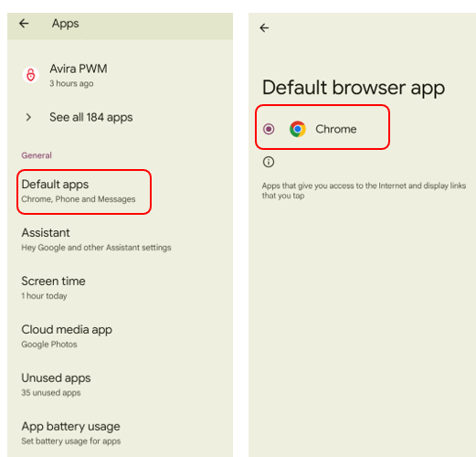The width and height of the screenshot is (476, 457).
Task: Tap 'Hey Google and other Assistant settings' text
Action: [96, 248]
